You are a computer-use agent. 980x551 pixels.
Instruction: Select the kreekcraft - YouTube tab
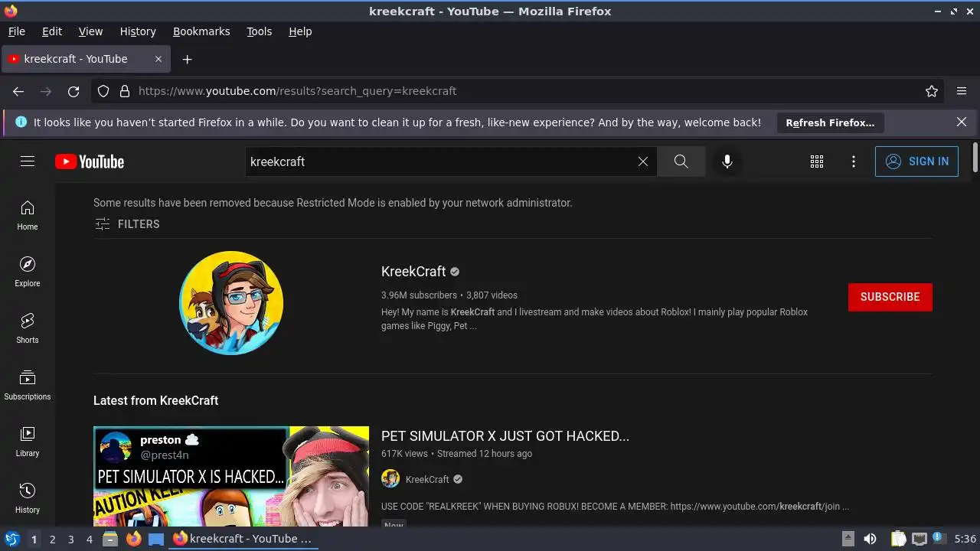click(x=86, y=59)
